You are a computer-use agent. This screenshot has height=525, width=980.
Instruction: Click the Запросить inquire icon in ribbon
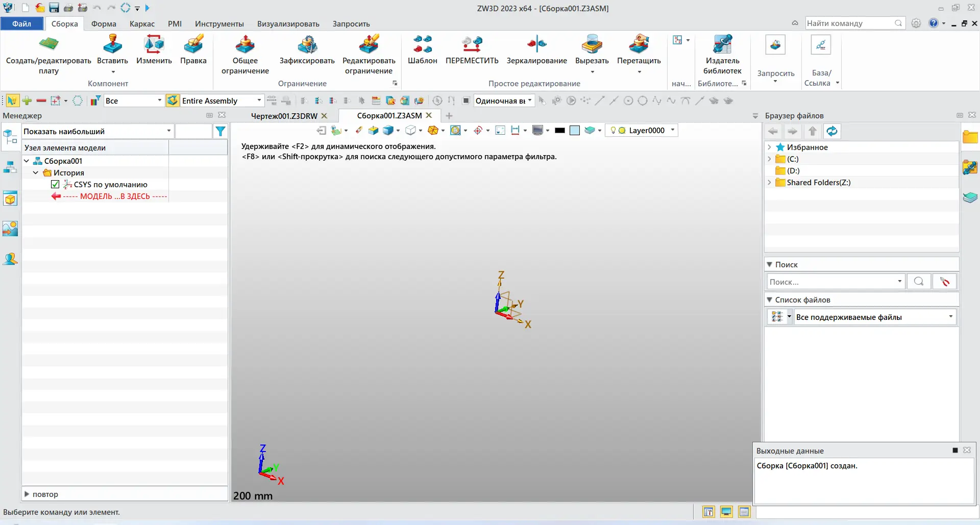click(775, 45)
